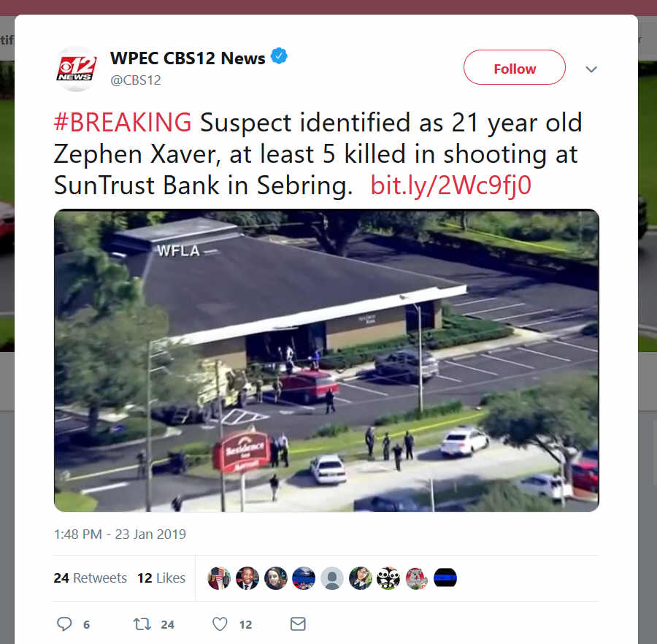Open the WPEC CBS12 News profile name
The image size is (657, 644).
pyautogui.click(x=188, y=58)
